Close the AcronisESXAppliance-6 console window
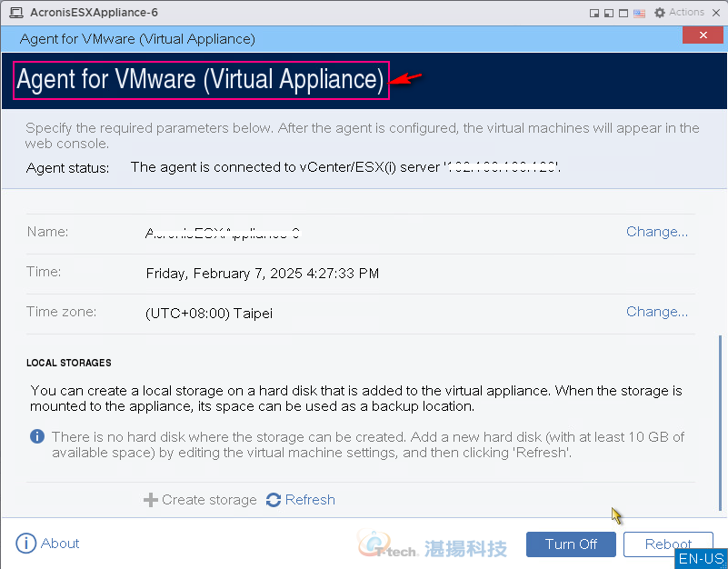The image size is (728, 569). coord(716,13)
